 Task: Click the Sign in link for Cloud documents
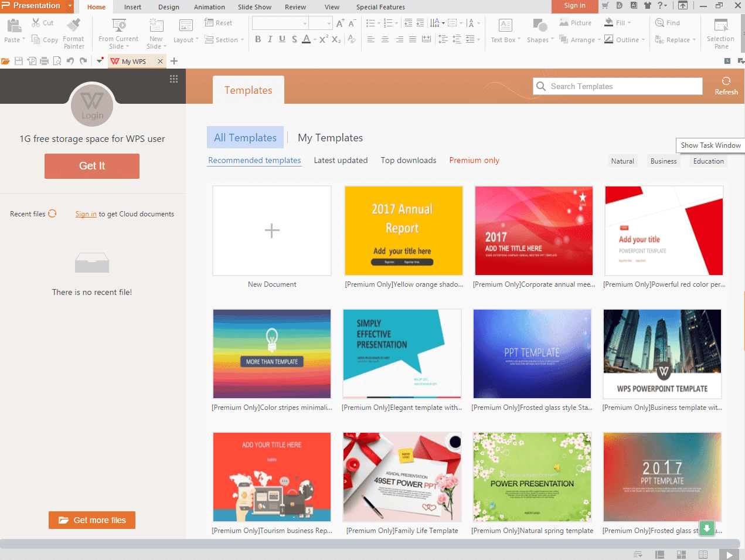coord(86,214)
